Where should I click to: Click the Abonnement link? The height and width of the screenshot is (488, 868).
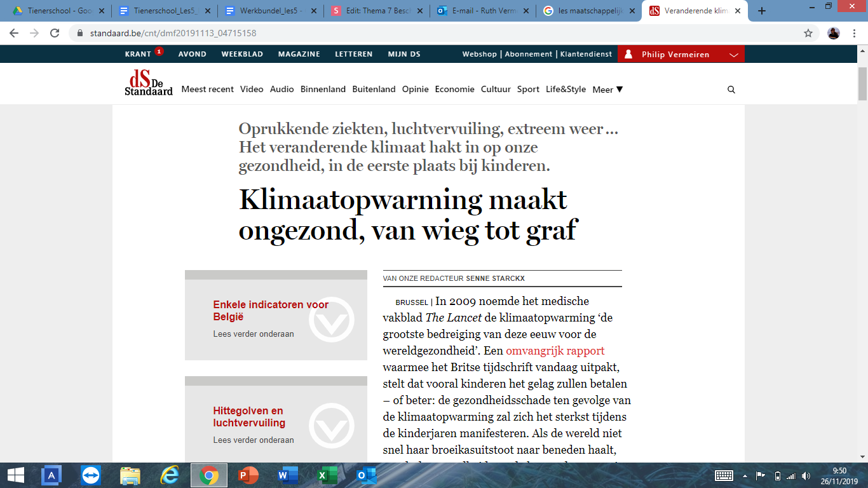(529, 54)
